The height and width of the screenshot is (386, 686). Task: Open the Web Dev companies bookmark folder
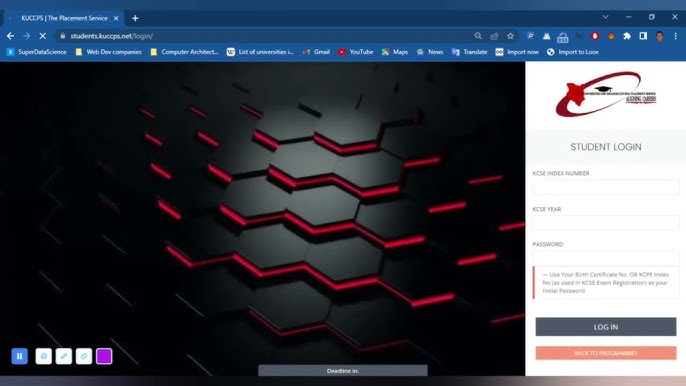(x=108, y=52)
